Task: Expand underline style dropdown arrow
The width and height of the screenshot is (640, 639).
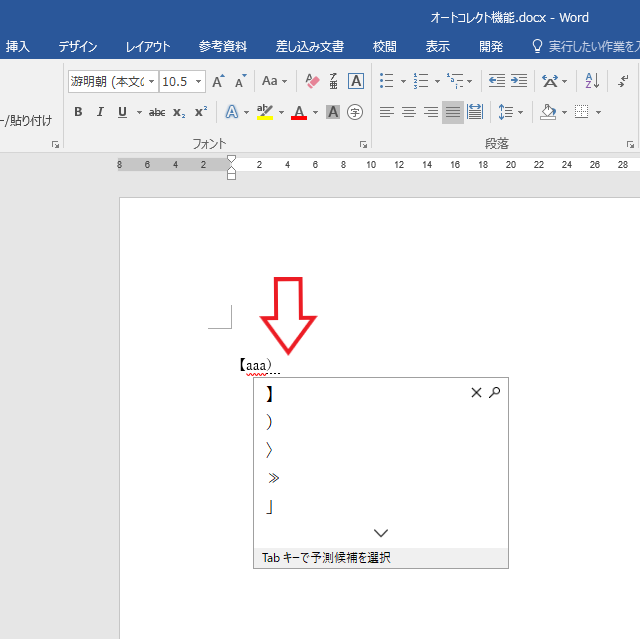Action: pos(139,112)
